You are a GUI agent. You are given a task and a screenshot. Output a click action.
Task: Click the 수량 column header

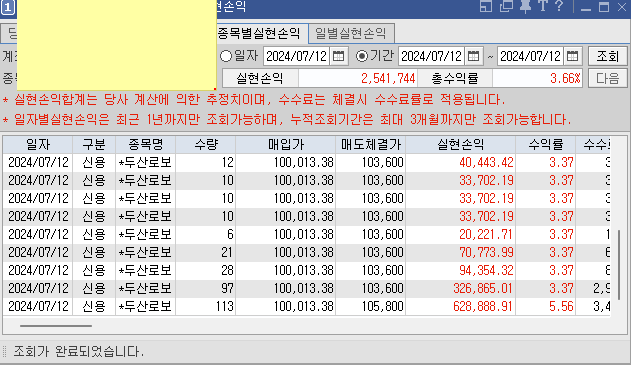206,144
